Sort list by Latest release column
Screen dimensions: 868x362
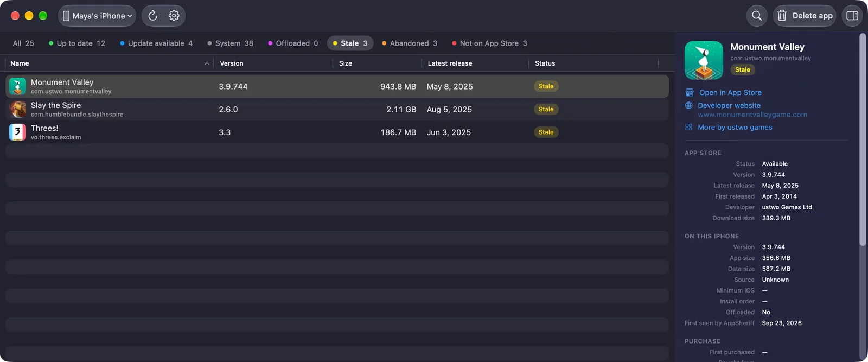click(x=450, y=63)
